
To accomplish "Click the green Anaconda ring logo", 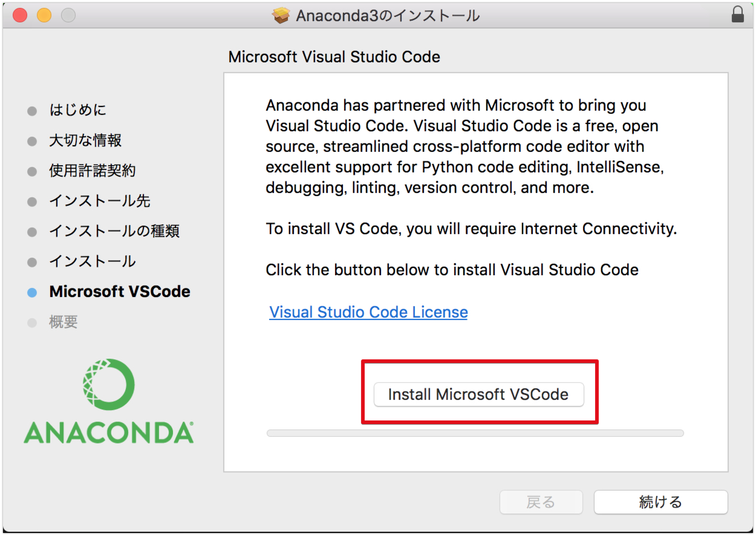I will click(x=109, y=385).
